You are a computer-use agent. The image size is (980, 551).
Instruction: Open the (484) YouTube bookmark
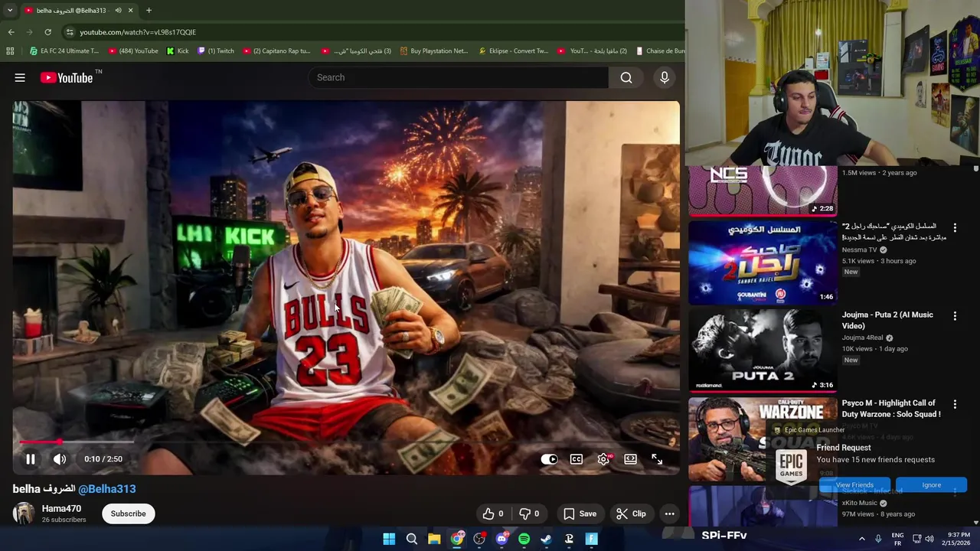pyautogui.click(x=133, y=51)
